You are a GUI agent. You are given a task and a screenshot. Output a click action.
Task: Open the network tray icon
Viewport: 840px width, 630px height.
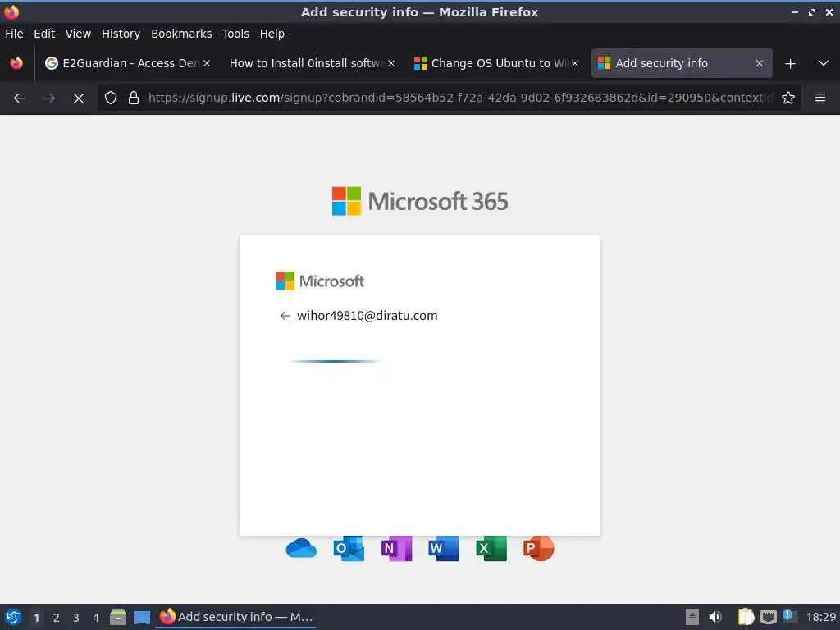tap(768, 617)
